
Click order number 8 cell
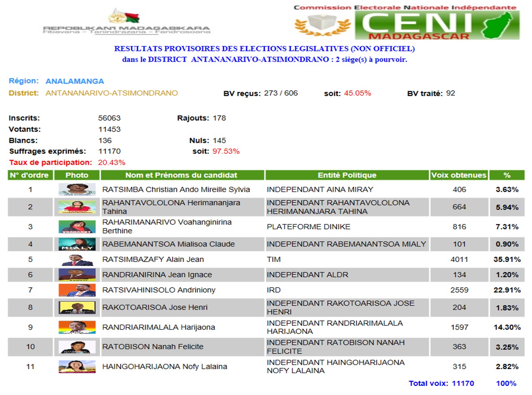30,308
